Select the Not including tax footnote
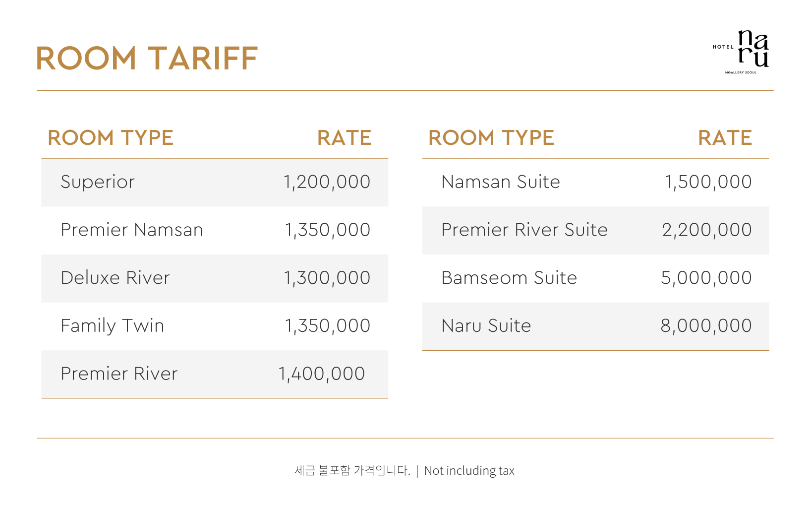 (469, 471)
